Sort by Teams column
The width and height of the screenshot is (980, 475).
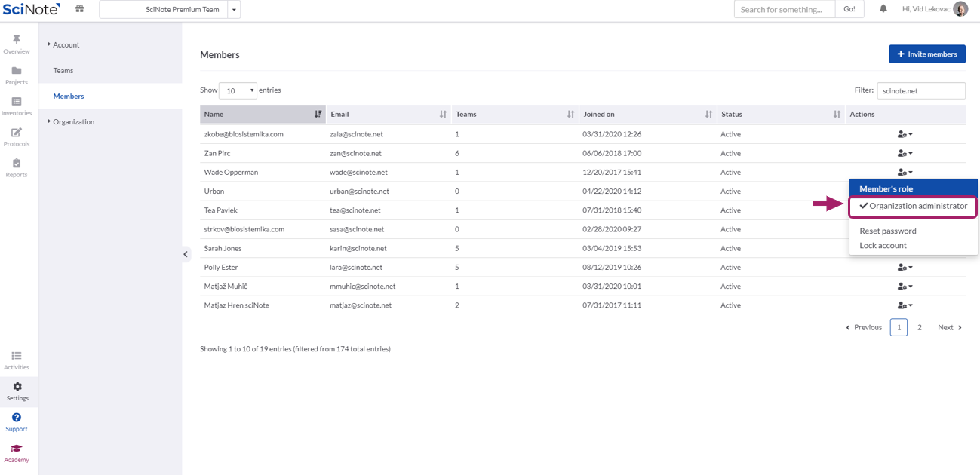(515, 114)
